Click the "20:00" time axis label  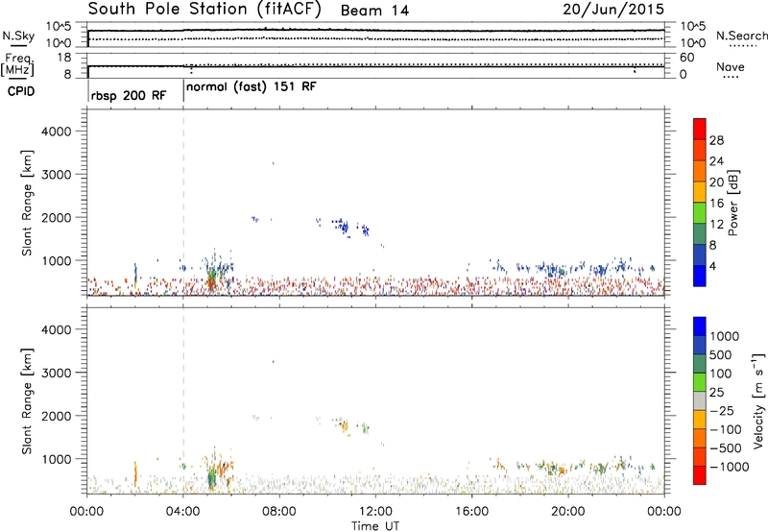568,512
